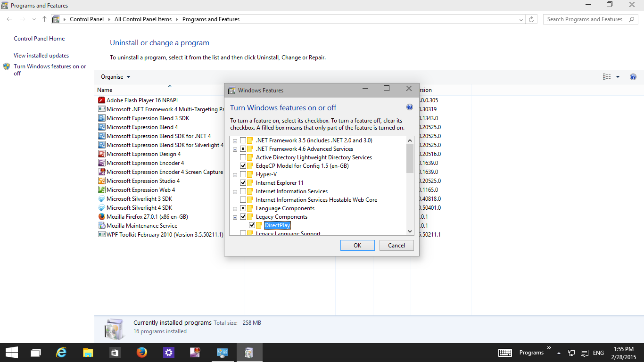Launch Internet Explorer from the taskbar

coord(61,353)
